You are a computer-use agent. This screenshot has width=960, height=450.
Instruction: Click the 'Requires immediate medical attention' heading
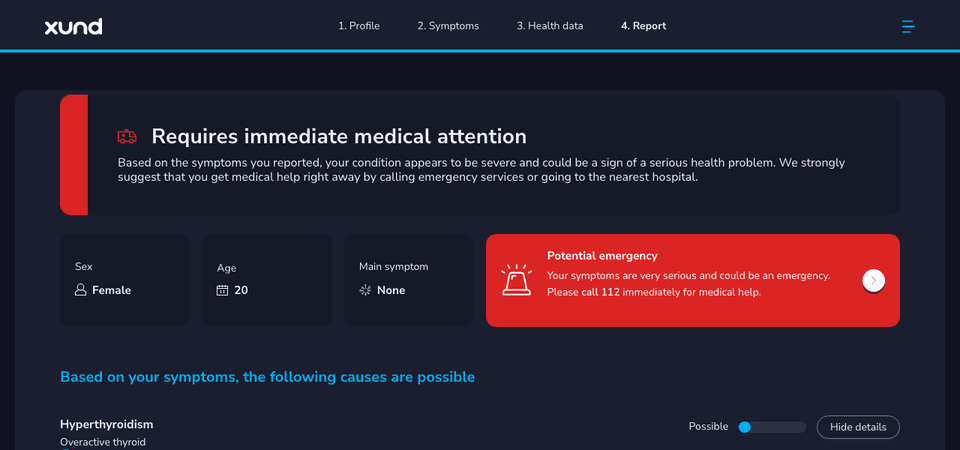point(339,137)
